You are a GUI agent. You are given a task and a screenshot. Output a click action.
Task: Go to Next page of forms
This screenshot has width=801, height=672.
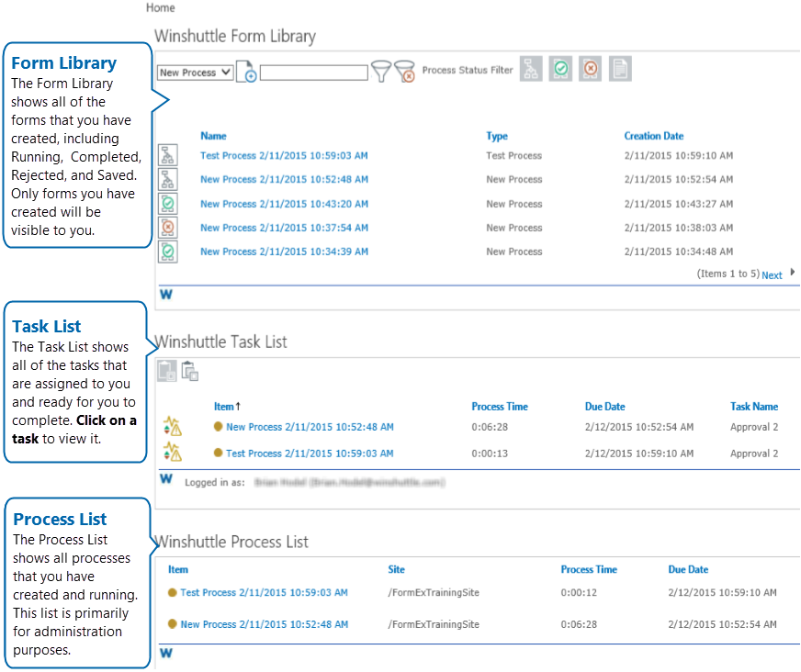(x=772, y=275)
